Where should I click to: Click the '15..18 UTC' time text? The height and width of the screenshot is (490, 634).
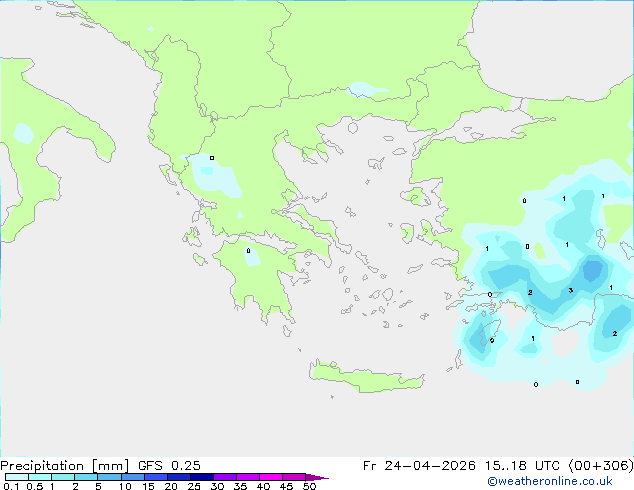(x=522, y=466)
